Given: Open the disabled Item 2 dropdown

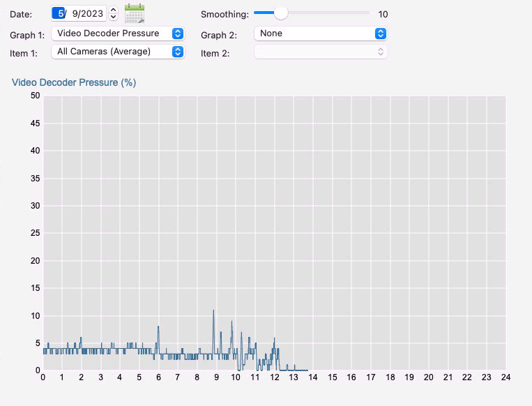Looking at the screenshot, I should [321, 52].
